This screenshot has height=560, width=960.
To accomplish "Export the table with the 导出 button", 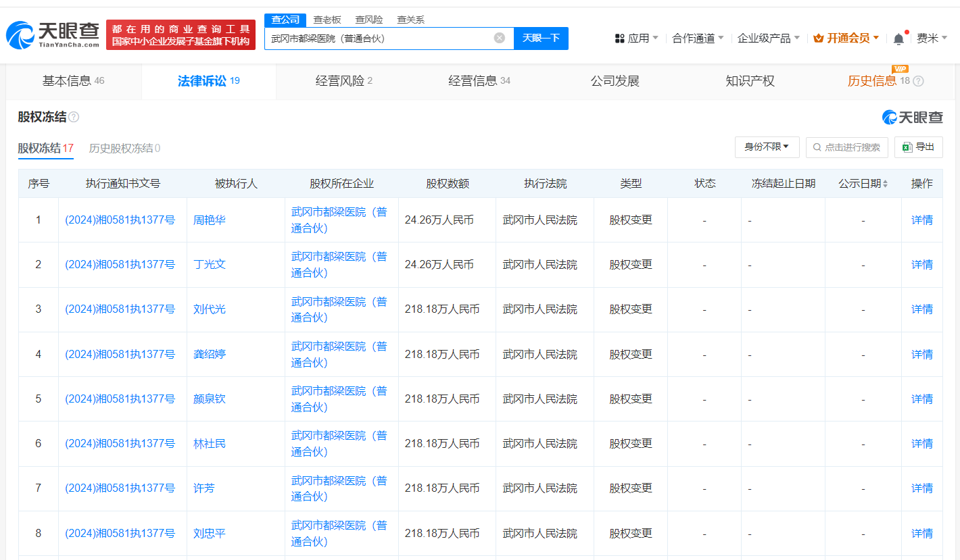I will pos(918,147).
